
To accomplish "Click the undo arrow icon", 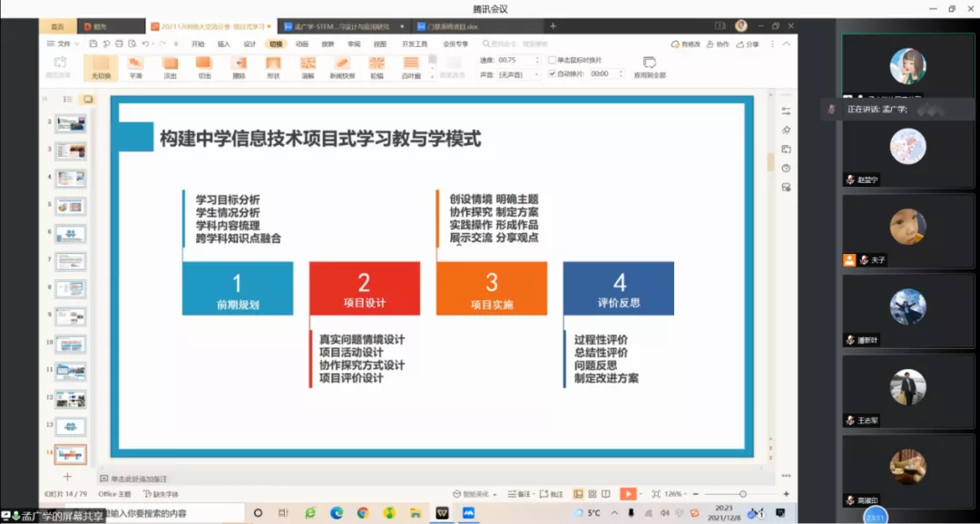I will point(145,44).
